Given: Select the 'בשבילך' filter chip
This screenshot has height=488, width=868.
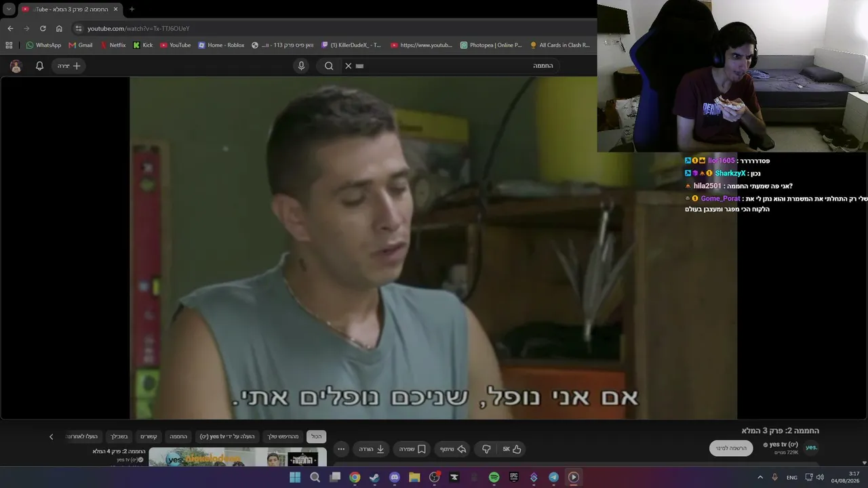Looking at the screenshot, I should [119, 436].
